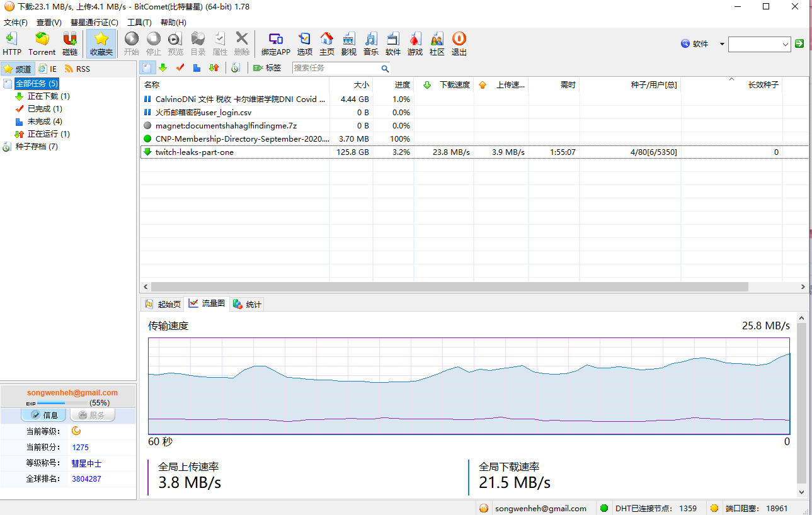Select 正在下载 (1) in the tree
This screenshot has height=515, width=812.
(49, 96)
